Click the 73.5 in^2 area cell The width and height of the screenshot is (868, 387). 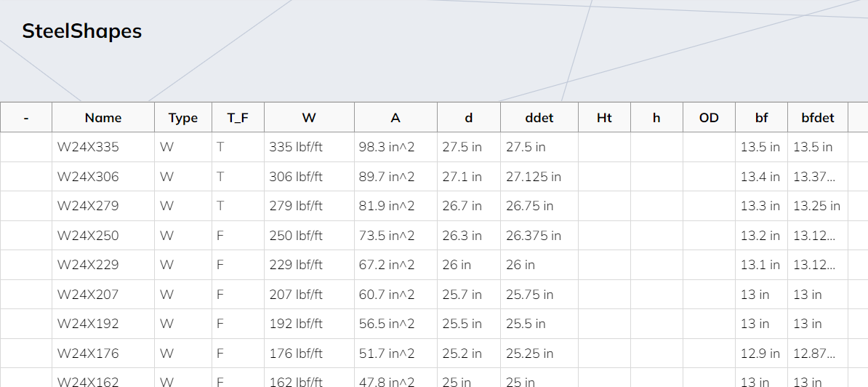point(395,235)
